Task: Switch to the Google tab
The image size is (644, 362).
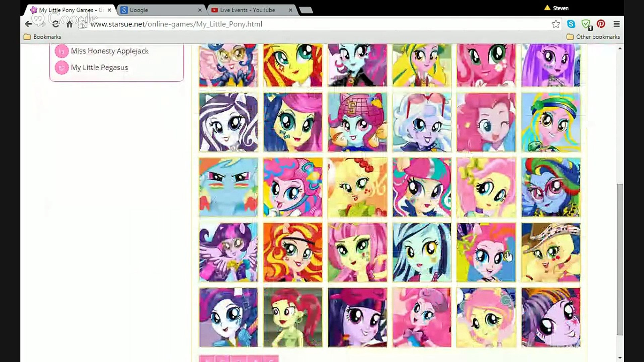Action: click(x=162, y=10)
